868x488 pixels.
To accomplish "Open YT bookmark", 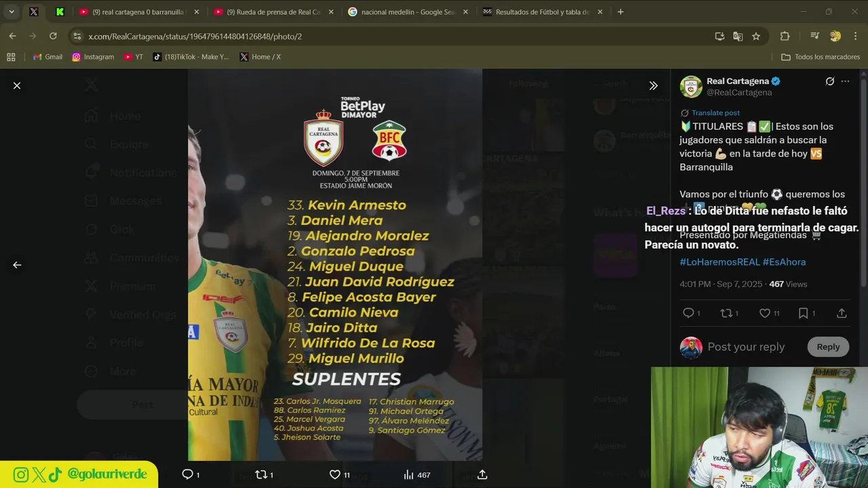I will click(134, 57).
